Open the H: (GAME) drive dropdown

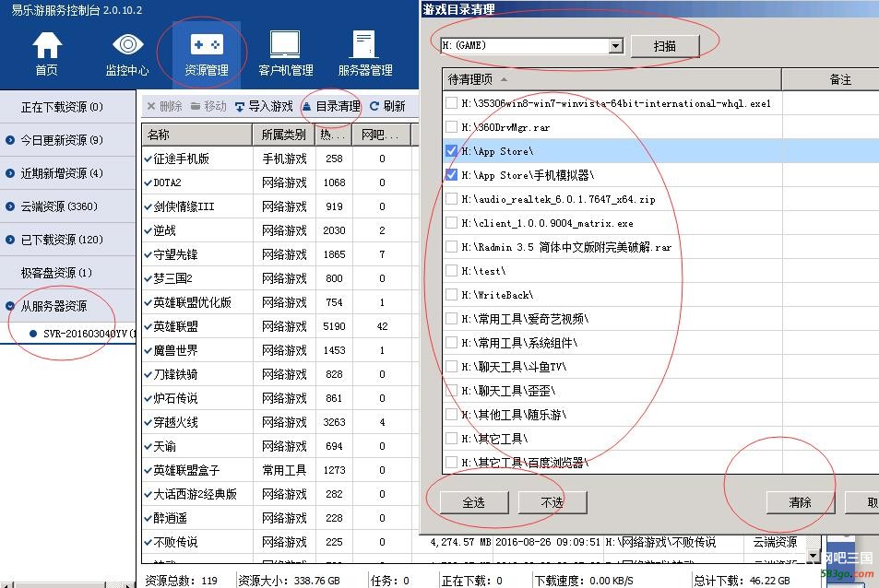[616, 45]
